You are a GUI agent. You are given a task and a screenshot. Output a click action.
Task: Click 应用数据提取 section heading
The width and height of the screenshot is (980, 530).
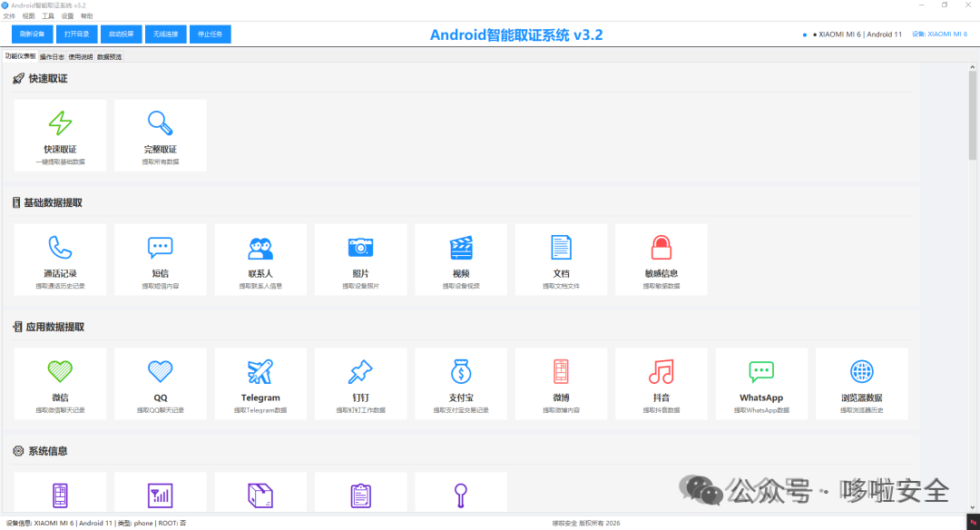pyautogui.click(x=49, y=327)
